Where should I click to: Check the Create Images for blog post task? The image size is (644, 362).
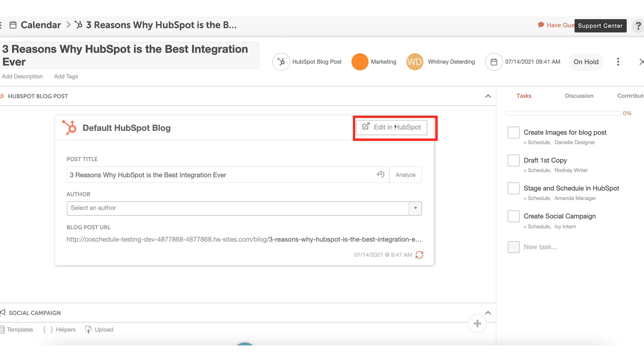pyautogui.click(x=513, y=132)
